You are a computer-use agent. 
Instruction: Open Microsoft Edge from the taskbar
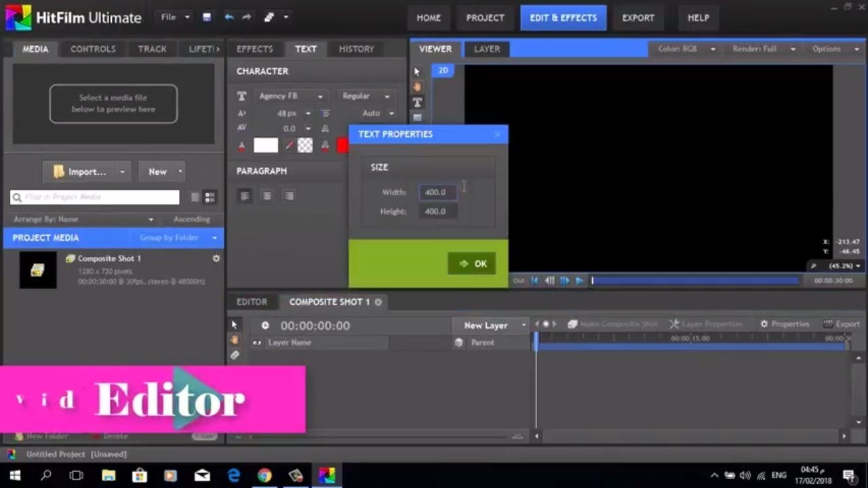click(x=234, y=476)
